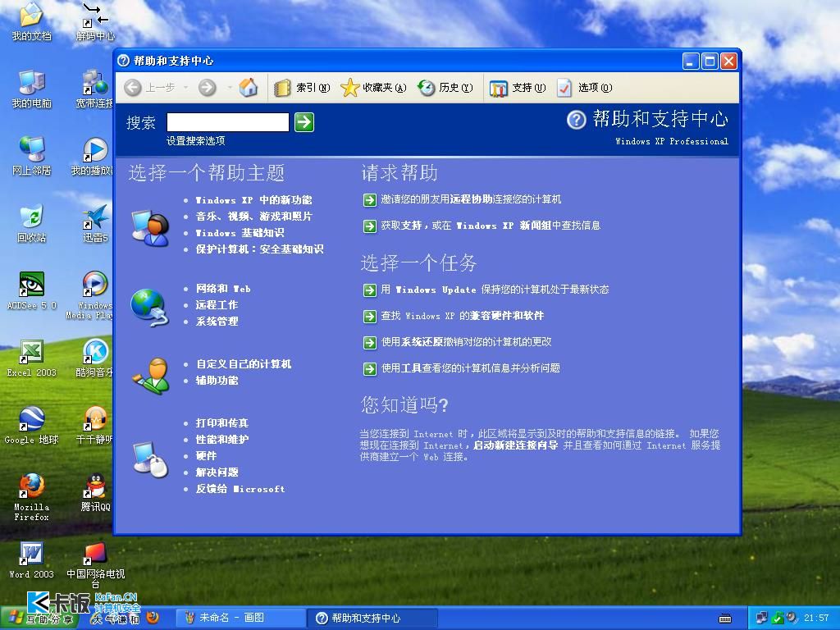Open topic '音乐、视频、游戏和照片'
Screen dimensions: 840x630
[254, 217]
